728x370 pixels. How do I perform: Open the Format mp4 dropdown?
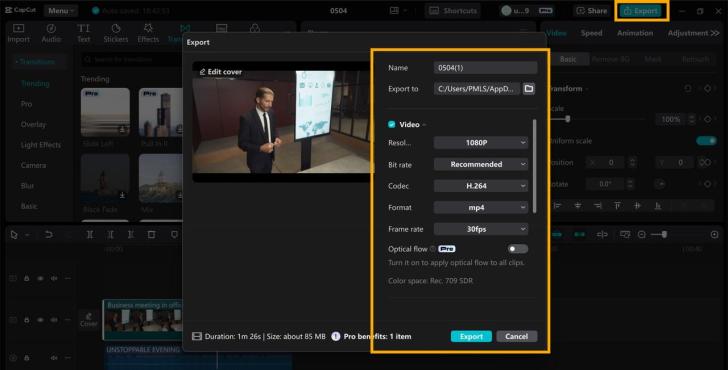click(481, 208)
